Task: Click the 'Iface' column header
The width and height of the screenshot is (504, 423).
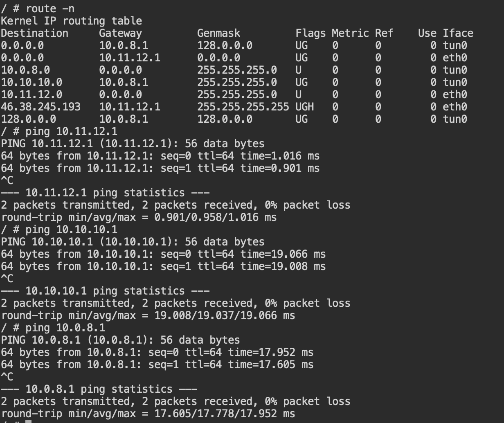Action: (458, 33)
